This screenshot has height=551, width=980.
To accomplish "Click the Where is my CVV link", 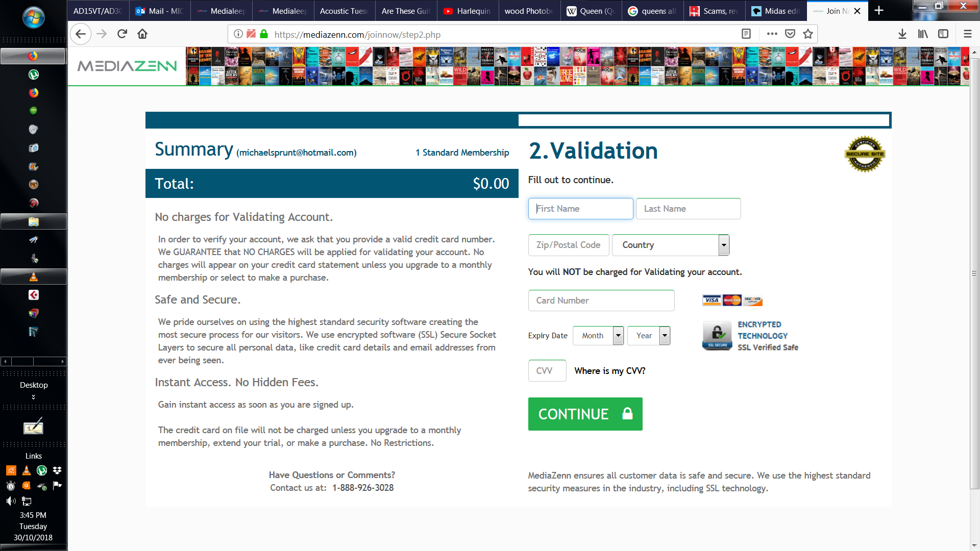I will 610,371.
